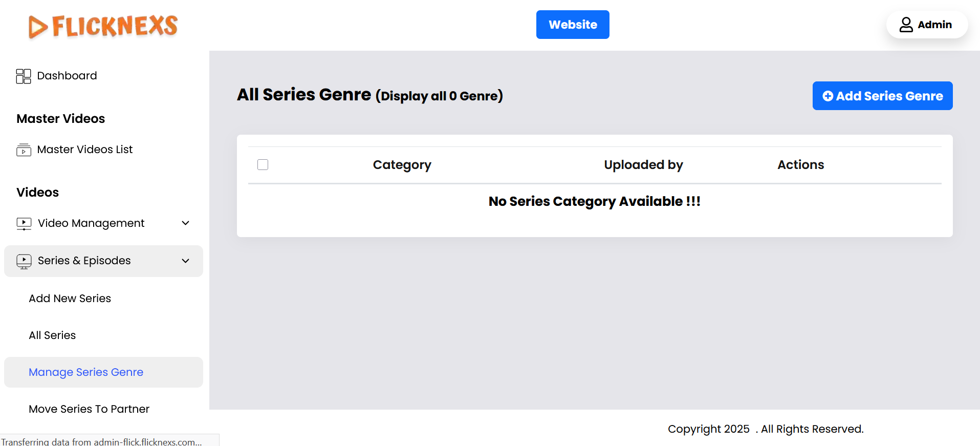Tick the select-all checkbox in table header
Screen dimensions: 980x446
(x=263, y=165)
